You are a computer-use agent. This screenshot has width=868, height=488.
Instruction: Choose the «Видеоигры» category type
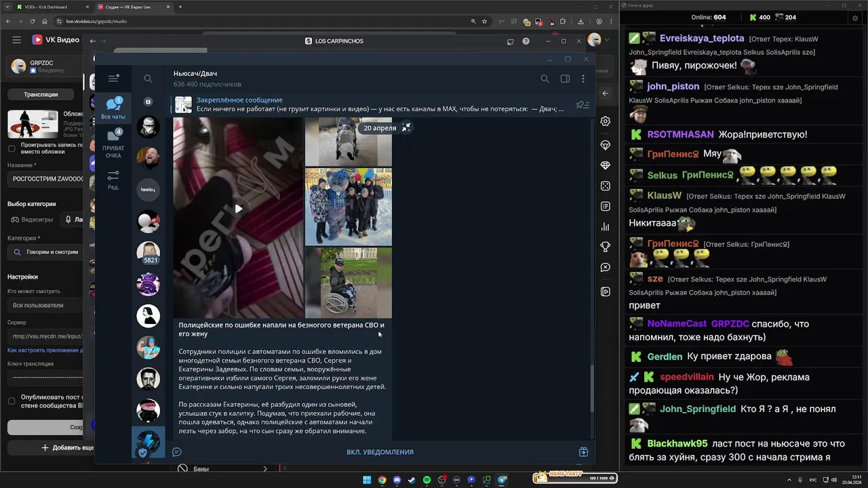coord(31,220)
